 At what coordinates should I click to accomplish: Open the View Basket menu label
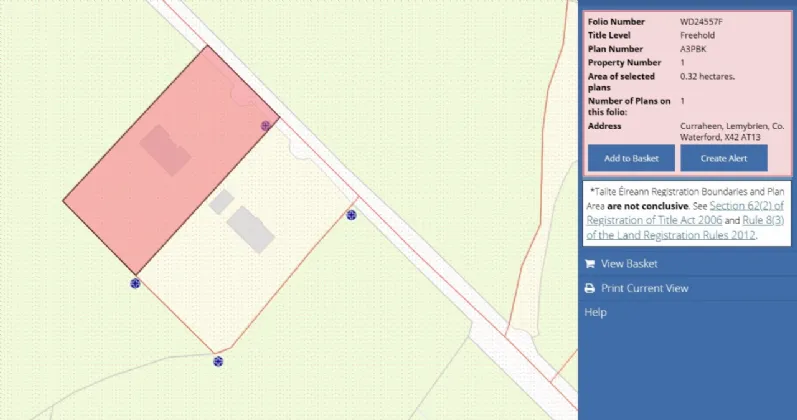[x=629, y=264]
